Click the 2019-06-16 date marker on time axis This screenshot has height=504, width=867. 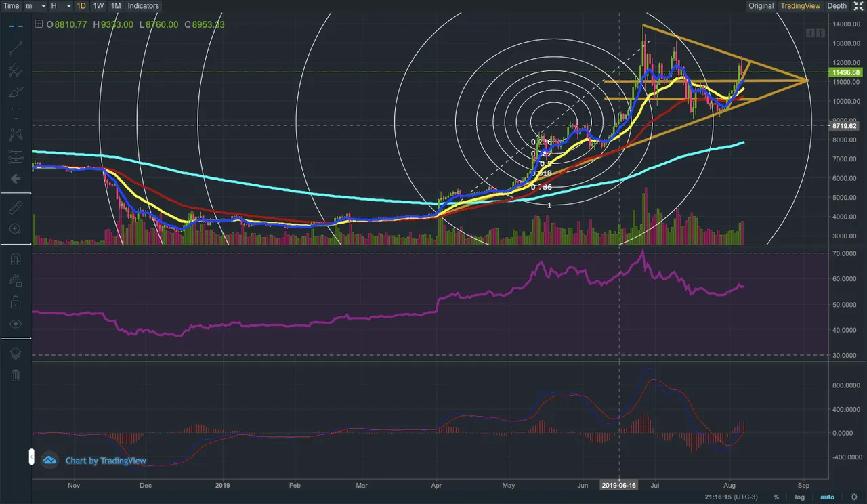tap(619, 485)
